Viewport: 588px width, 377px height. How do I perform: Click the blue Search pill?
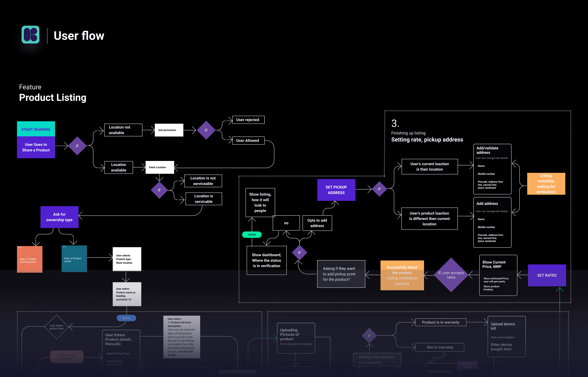(126, 318)
